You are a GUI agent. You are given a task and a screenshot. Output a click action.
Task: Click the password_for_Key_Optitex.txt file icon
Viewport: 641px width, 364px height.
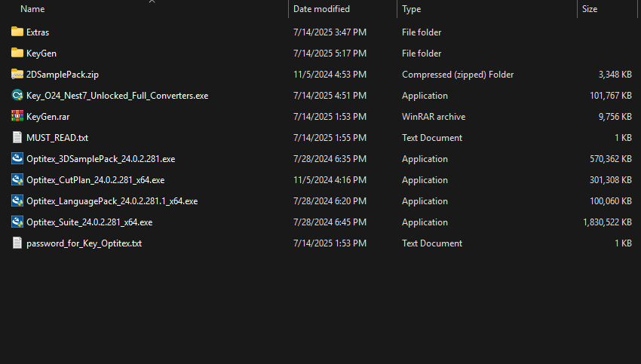tap(17, 243)
